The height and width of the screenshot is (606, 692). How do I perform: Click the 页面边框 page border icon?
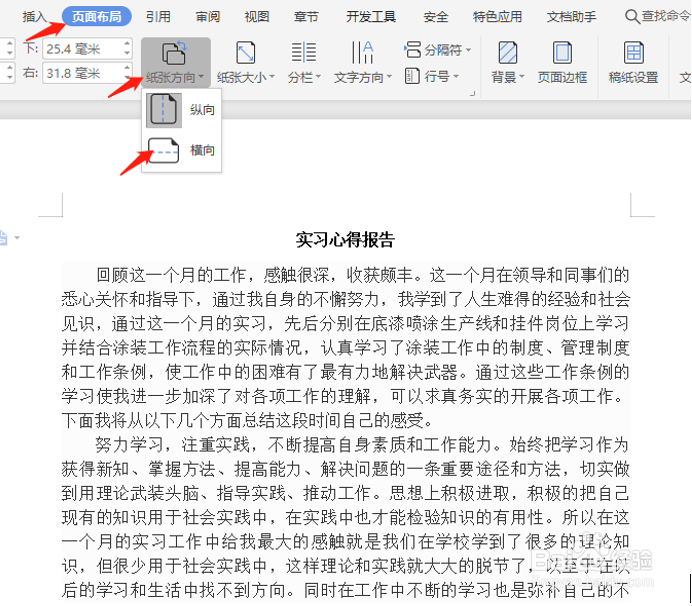click(x=562, y=53)
